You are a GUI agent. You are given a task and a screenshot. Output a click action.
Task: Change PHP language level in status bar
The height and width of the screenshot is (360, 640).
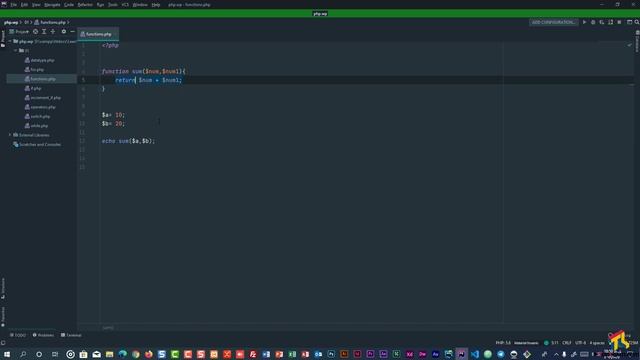pyautogui.click(x=503, y=343)
